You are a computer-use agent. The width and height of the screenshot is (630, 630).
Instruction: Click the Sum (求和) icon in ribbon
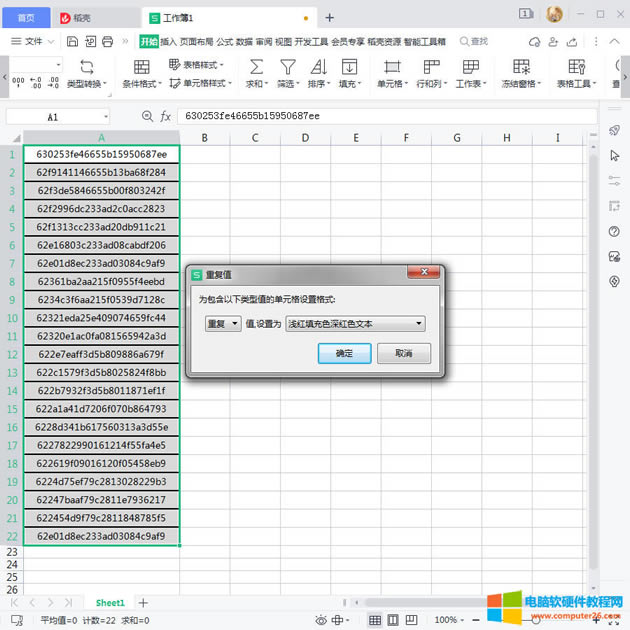point(256,67)
